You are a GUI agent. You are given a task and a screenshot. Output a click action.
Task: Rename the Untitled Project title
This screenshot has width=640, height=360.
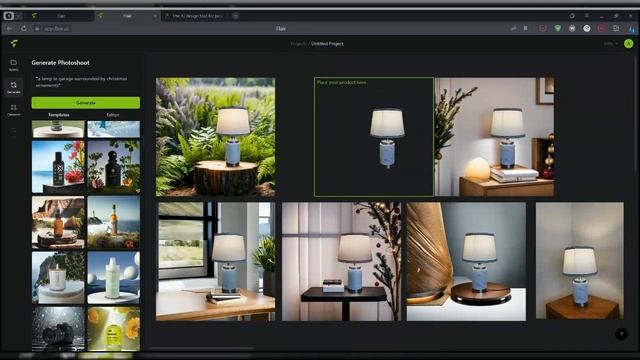coord(327,44)
